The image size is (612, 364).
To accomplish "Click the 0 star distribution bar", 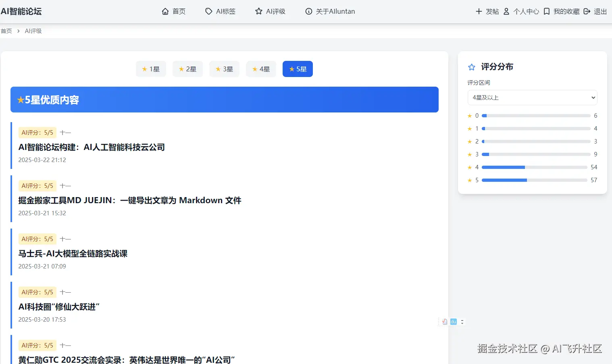I will pyautogui.click(x=536, y=116).
